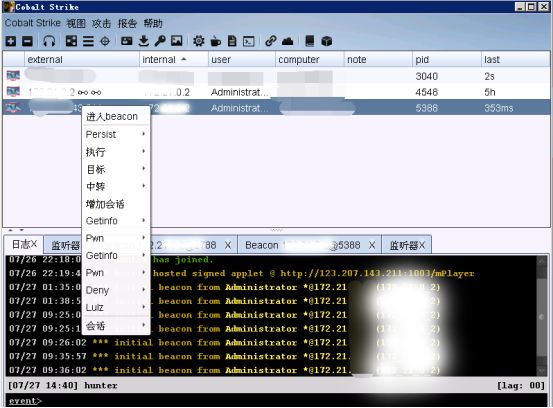Select session row with pid 4548
Image resolution: width=553 pixels, height=408 pixels.
276,92
